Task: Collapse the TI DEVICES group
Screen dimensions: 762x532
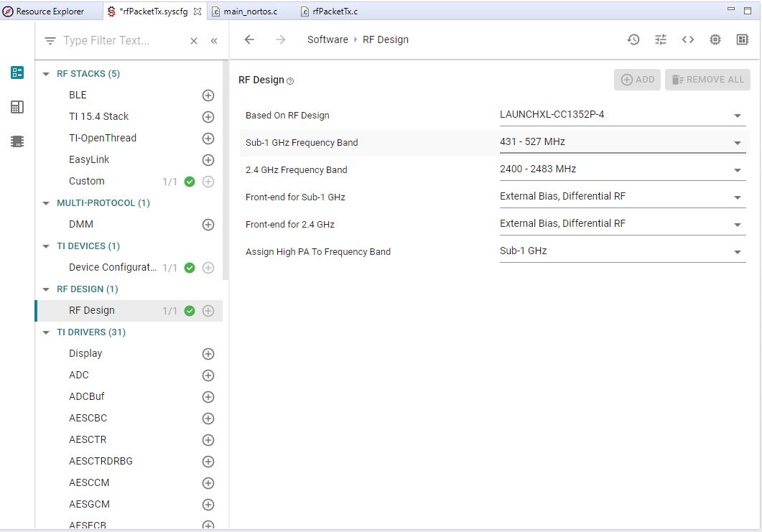Action: 46,246
